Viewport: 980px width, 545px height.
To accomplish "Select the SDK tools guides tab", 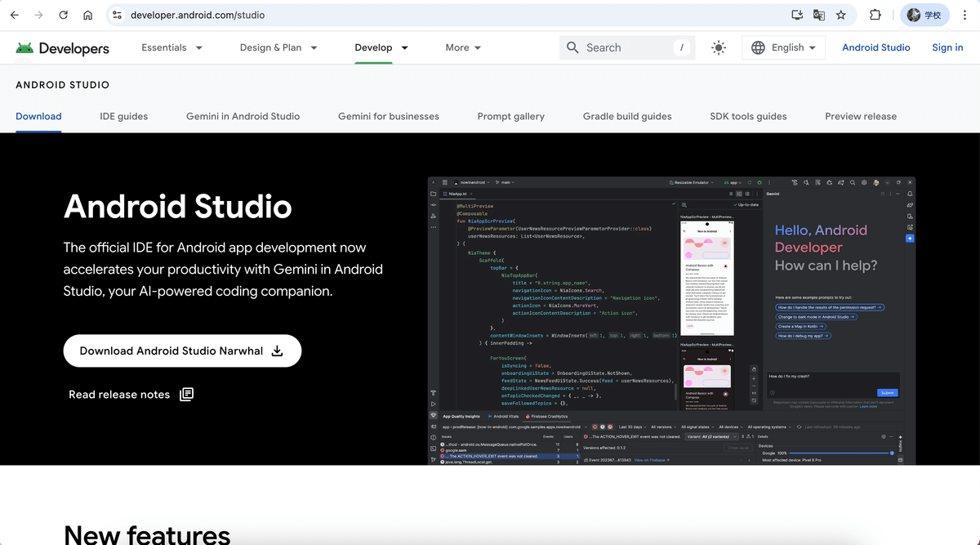I will click(747, 116).
